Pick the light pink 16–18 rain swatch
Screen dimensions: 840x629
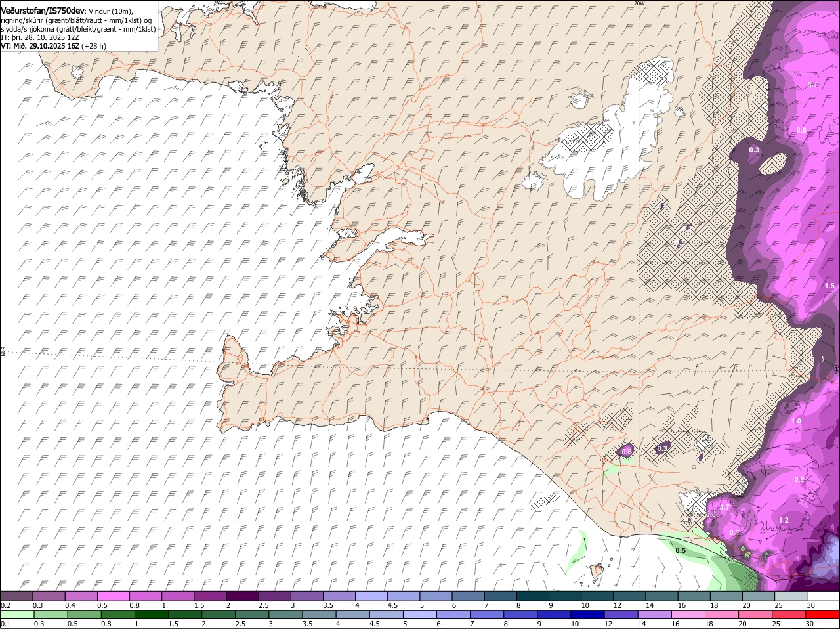click(688, 615)
